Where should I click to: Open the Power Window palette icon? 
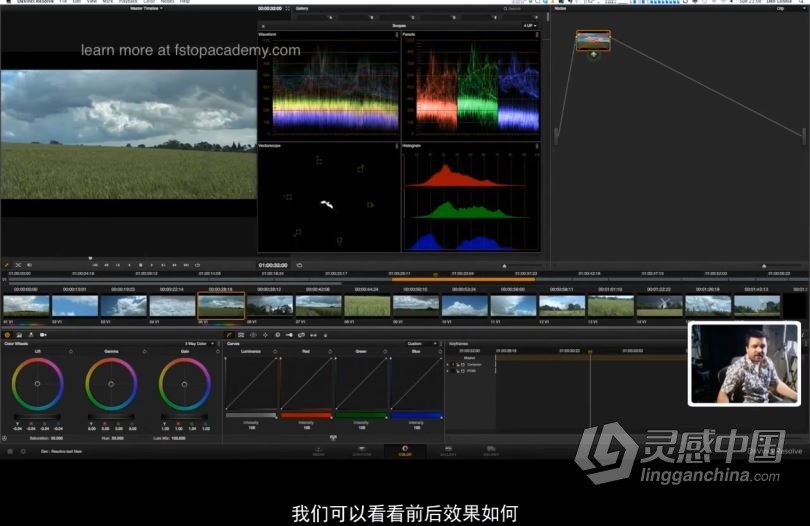coord(253,335)
